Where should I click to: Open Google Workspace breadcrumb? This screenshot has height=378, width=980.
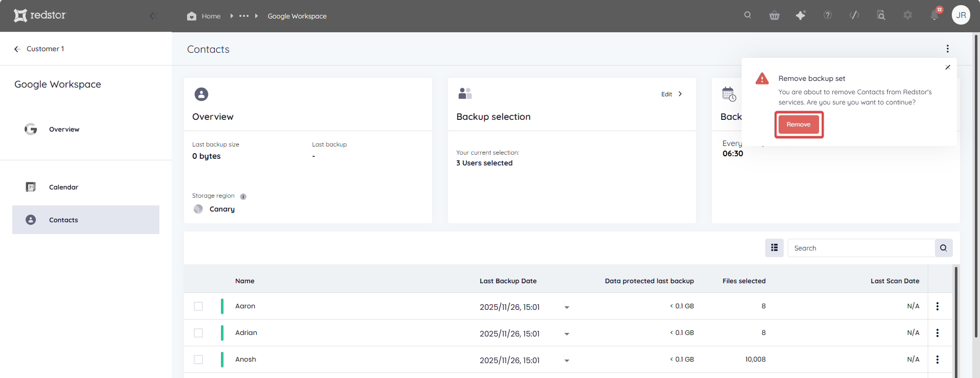pos(297,16)
